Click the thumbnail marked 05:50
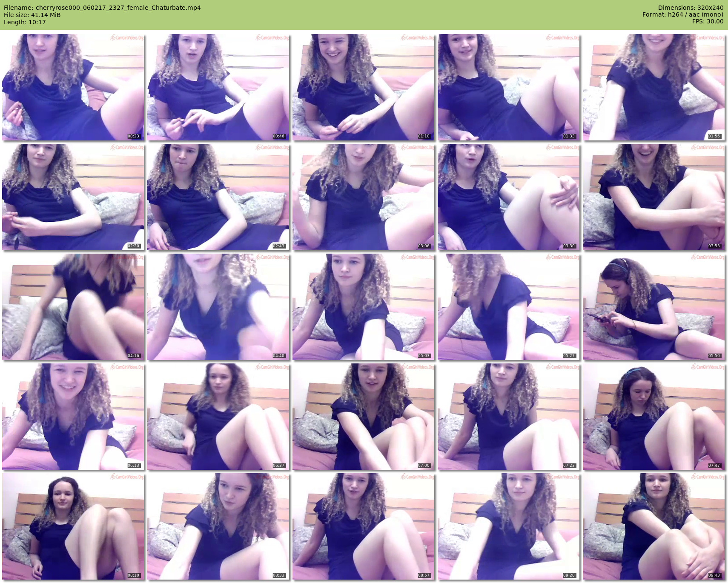Viewport: 728px width, 583px height. click(x=653, y=307)
